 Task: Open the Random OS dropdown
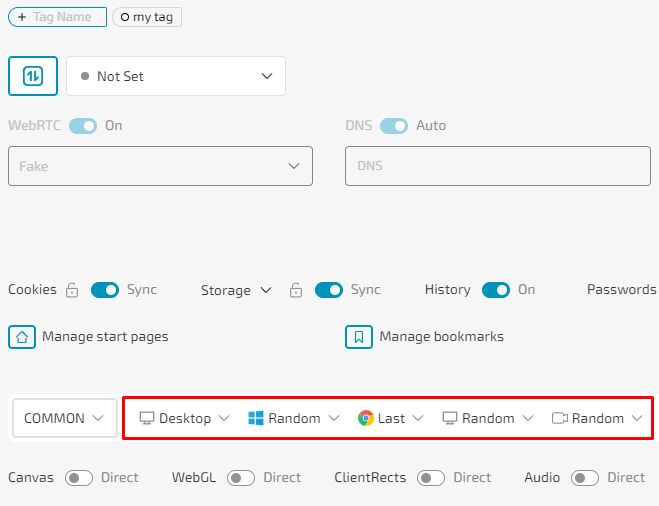tap(293, 418)
